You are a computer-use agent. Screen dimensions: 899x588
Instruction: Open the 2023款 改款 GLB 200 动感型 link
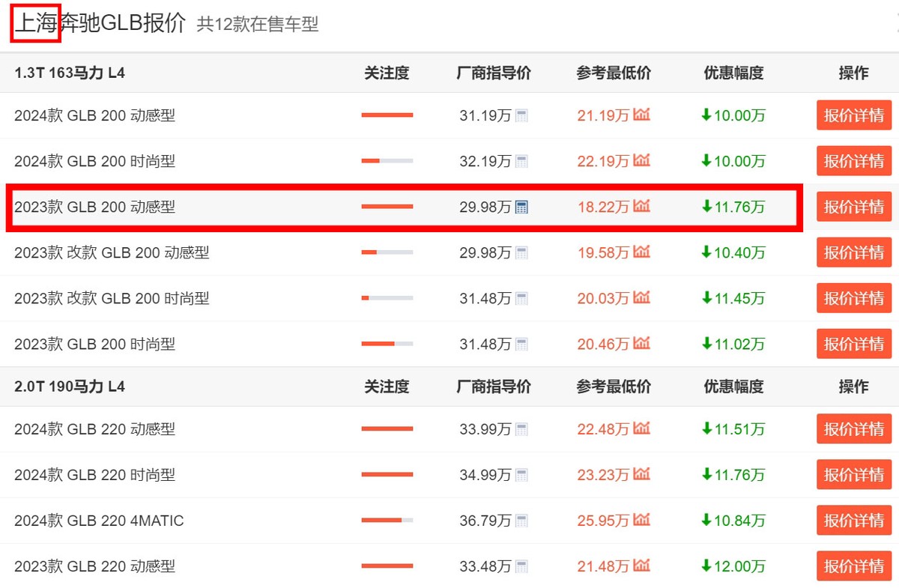click(112, 252)
